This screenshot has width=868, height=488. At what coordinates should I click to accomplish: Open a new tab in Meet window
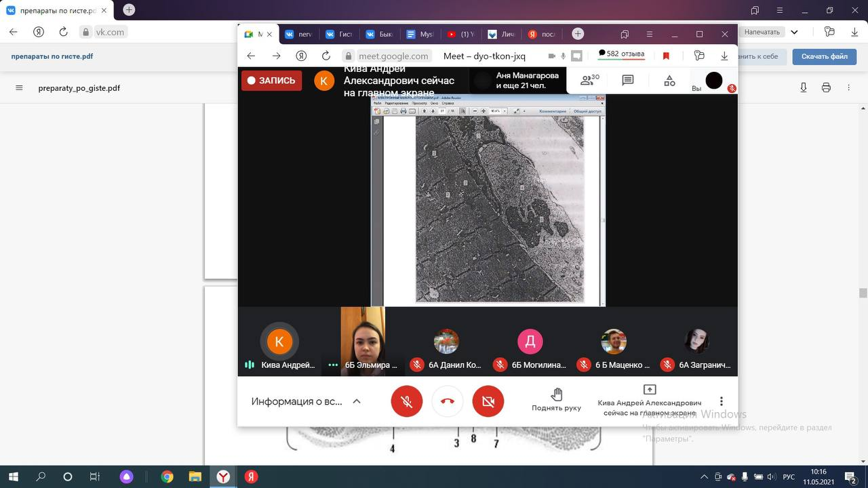point(578,34)
